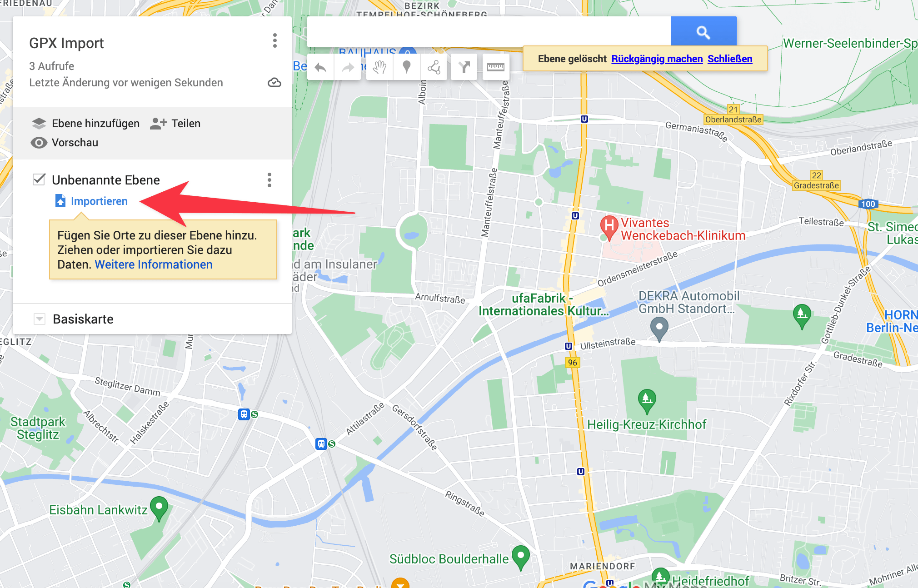The image size is (918, 588).
Task: Click Teilen to share the map
Action: [x=175, y=124]
